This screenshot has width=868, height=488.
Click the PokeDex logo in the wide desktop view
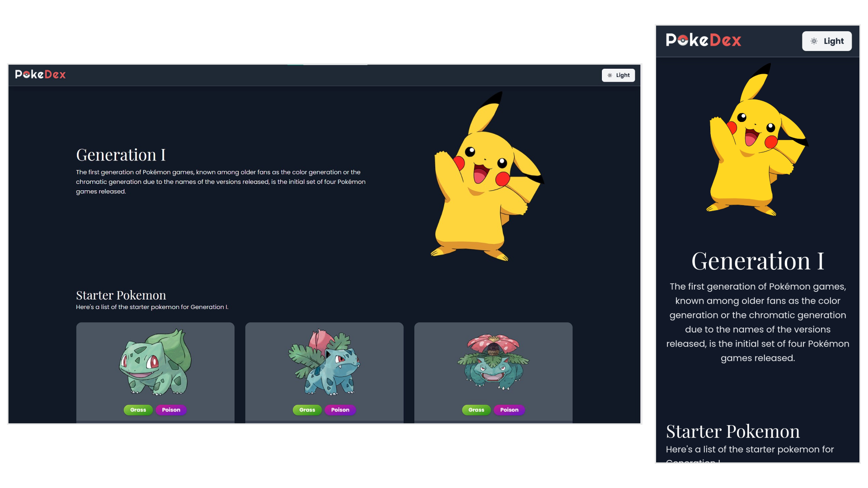click(40, 75)
